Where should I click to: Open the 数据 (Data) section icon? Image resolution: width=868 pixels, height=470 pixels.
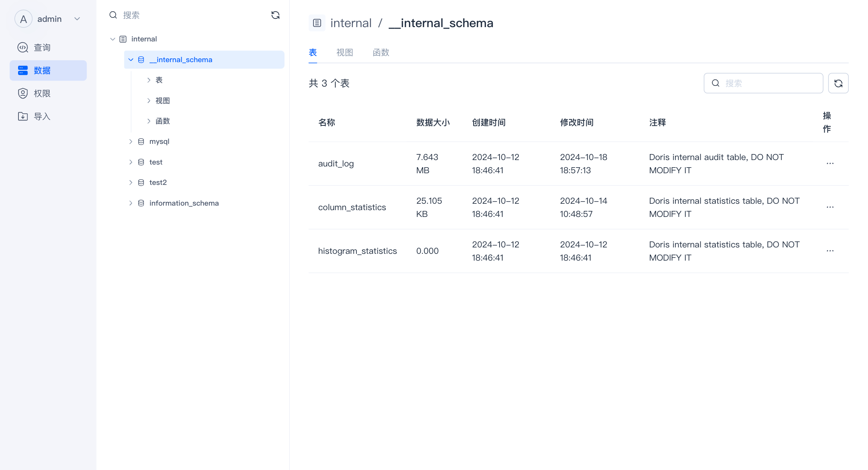(x=23, y=70)
